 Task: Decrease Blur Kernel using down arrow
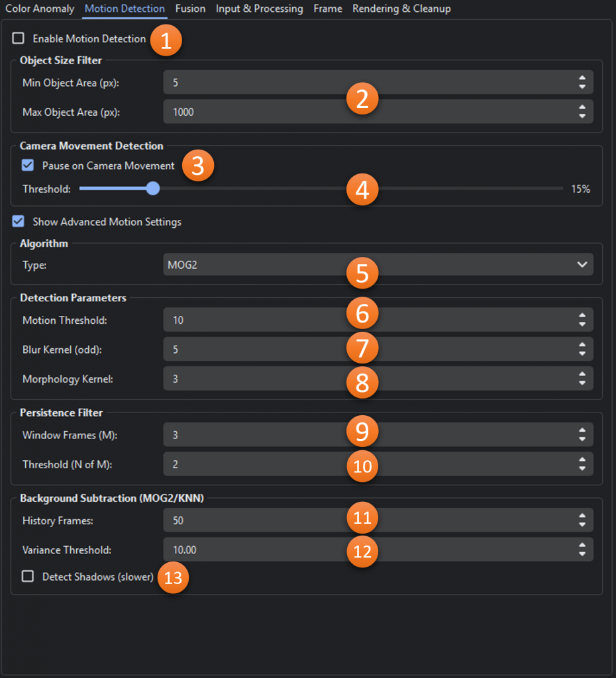click(x=582, y=353)
